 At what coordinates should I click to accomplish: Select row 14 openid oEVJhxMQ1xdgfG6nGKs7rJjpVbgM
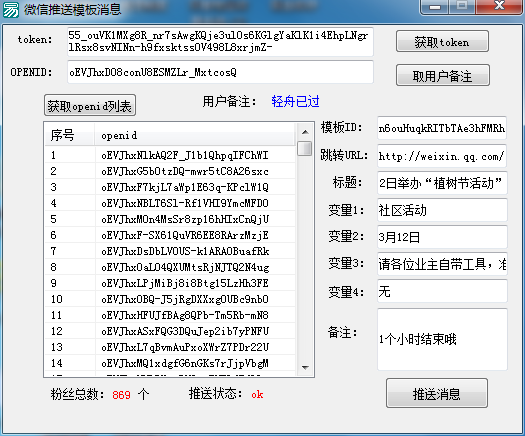tap(170, 363)
